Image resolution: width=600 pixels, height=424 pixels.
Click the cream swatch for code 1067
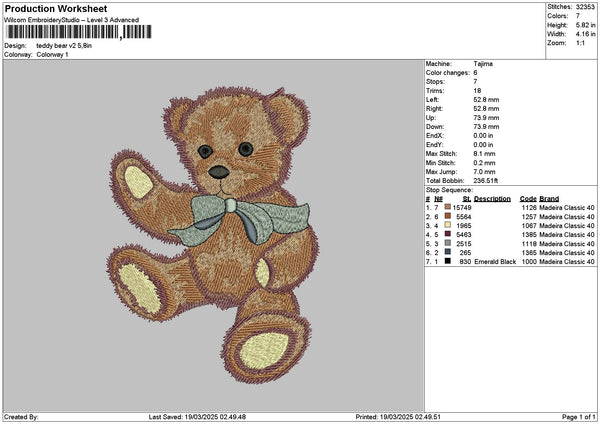447,225
